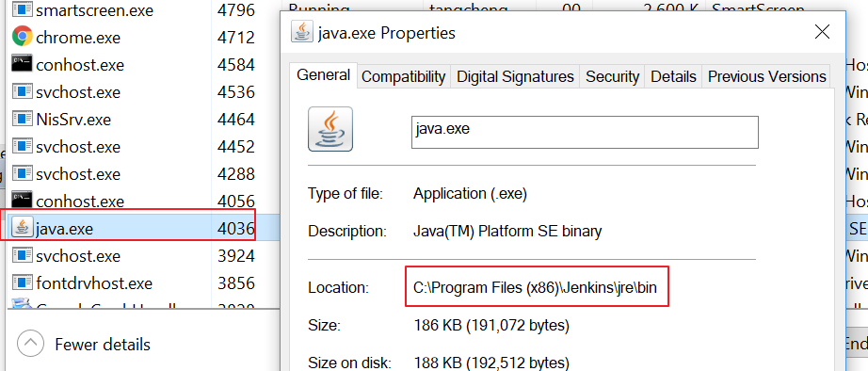Click the fontdrvhost.exe process icon
Screen dimensions: 868x371
click(x=22, y=282)
